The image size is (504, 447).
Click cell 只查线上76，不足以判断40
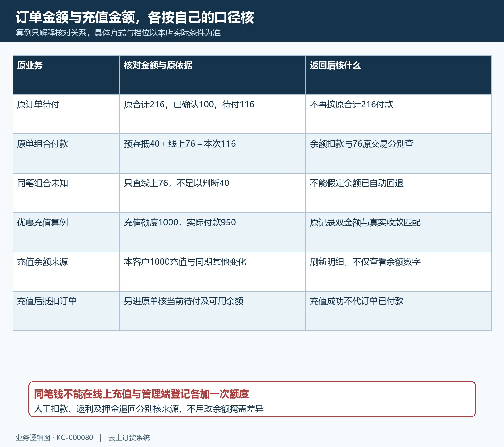pyautogui.click(x=213, y=193)
